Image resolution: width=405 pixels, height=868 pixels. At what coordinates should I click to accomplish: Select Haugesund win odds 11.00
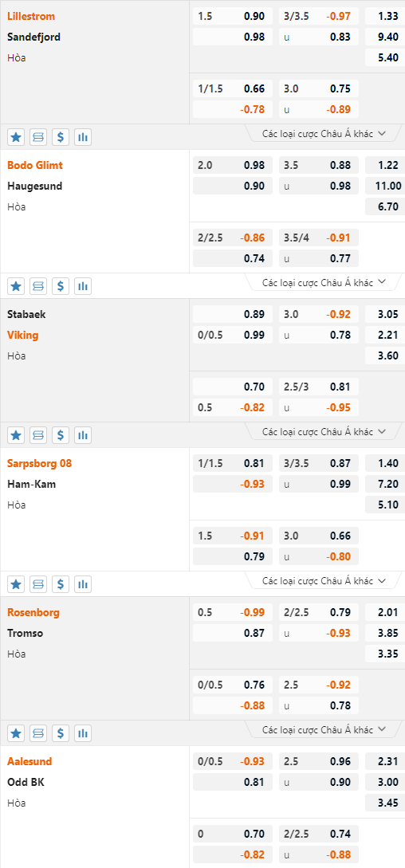coord(385,186)
